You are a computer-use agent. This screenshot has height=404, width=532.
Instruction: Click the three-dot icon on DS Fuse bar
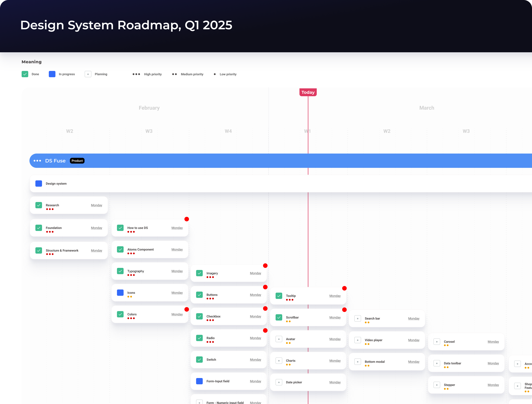37,161
